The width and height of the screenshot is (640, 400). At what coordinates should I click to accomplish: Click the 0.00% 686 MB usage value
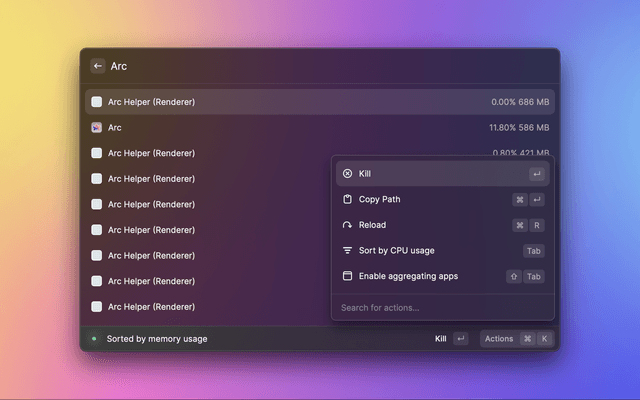pos(520,102)
